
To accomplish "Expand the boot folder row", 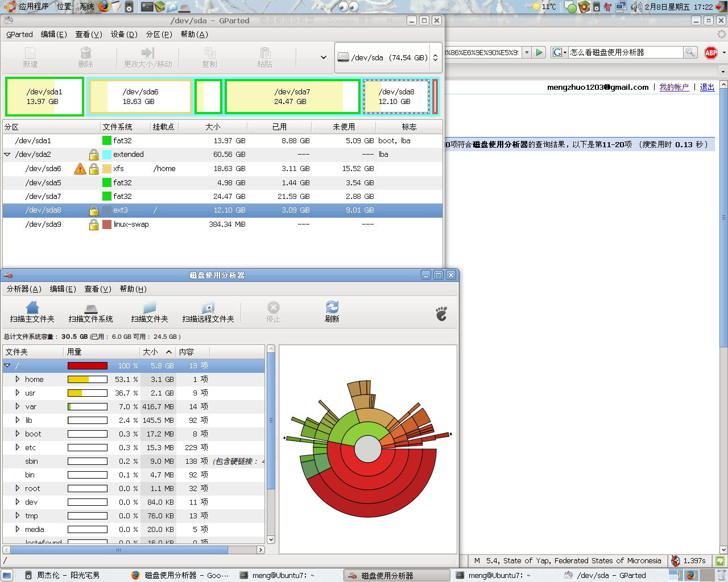I will (x=18, y=434).
